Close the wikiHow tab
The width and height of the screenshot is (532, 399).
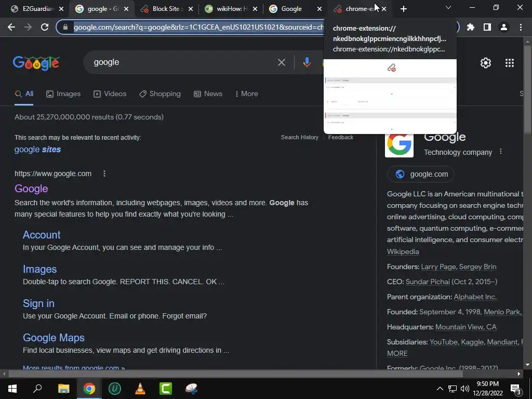click(255, 9)
